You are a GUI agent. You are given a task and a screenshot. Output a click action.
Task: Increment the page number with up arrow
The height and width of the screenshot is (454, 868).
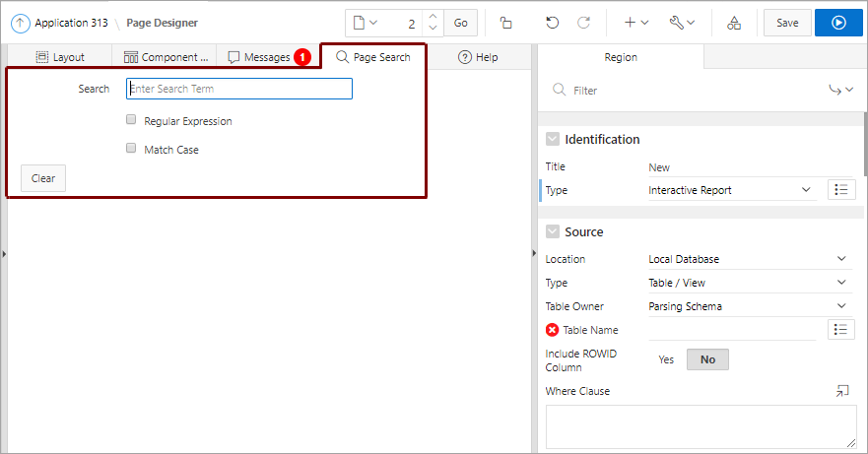click(433, 17)
